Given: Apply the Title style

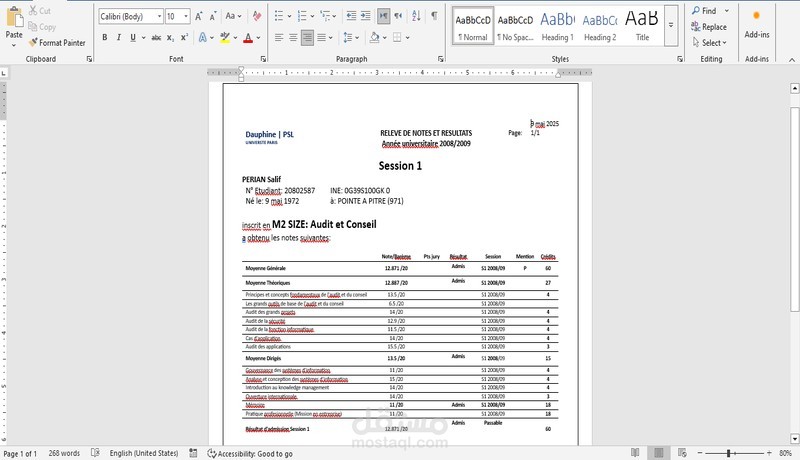Looking at the screenshot, I should point(642,25).
